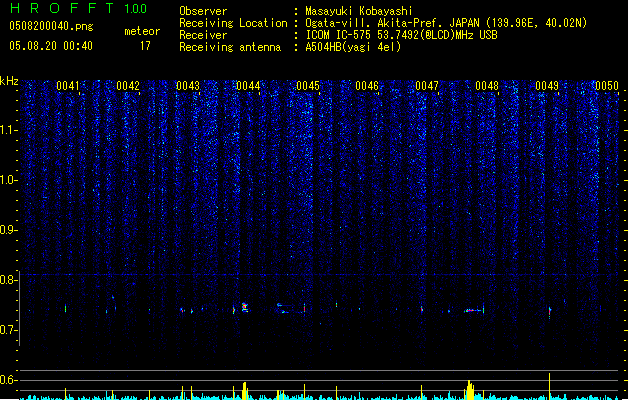Click the 0.8 frequency axis label
Viewport: 629px width, 400px height.
tap(8, 280)
